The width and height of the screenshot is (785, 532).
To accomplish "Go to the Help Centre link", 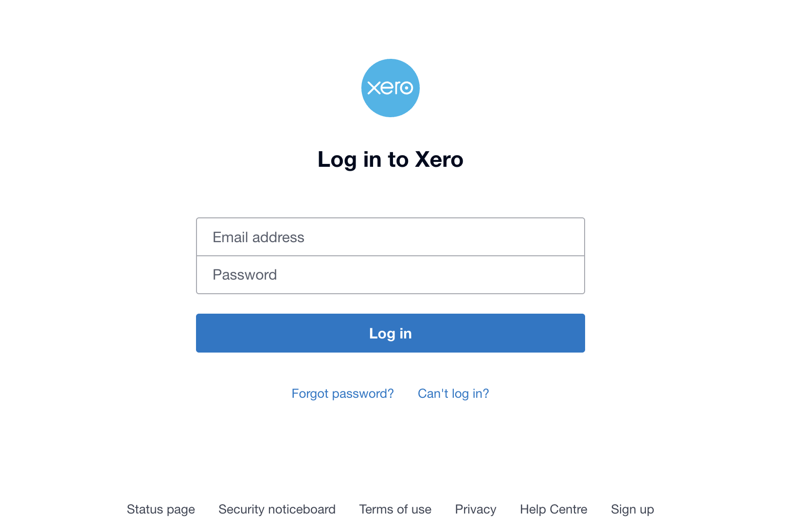I will [553, 509].
